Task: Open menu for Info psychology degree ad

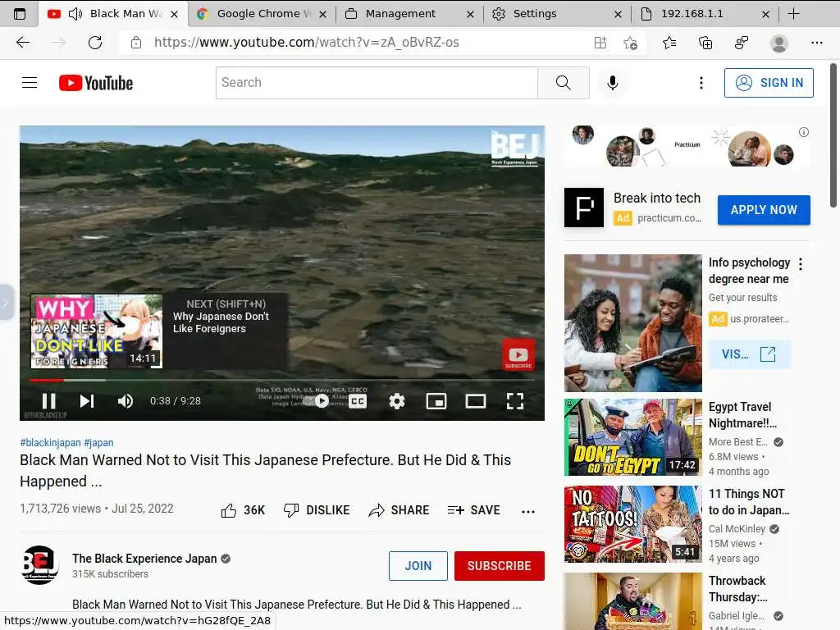Action: point(801,263)
